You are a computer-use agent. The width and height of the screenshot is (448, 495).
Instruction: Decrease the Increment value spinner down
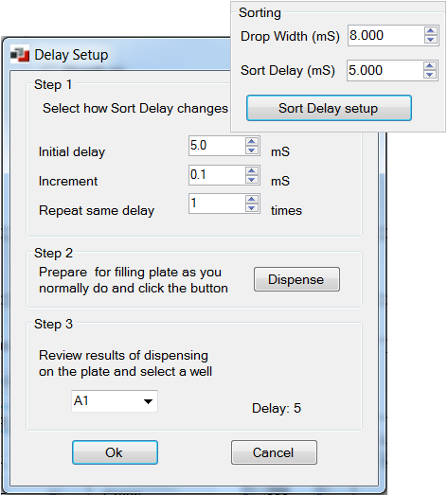[252, 179]
